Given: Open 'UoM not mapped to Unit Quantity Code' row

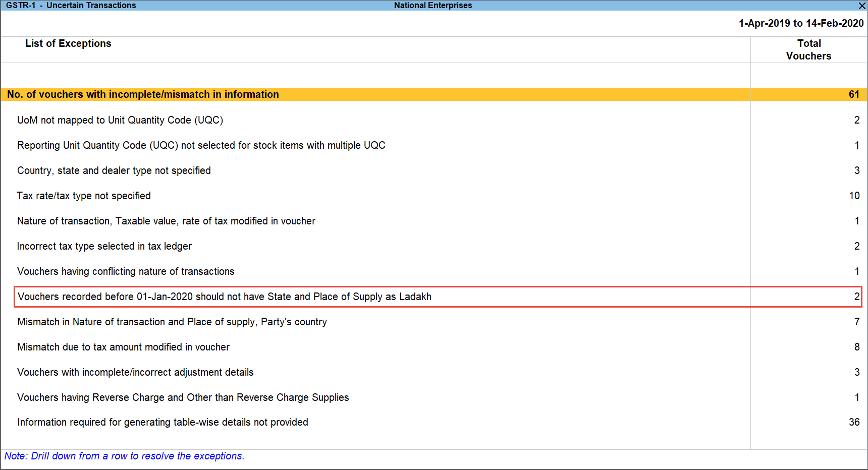Looking at the screenshot, I should 434,120.
